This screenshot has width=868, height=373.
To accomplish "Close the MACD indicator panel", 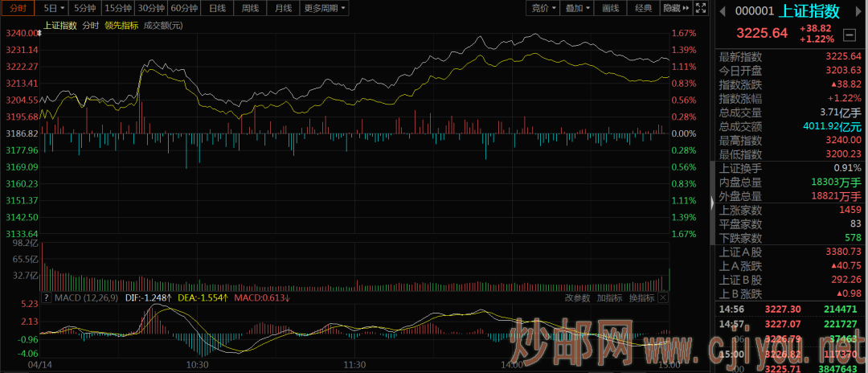I will (x=662, y=297).
